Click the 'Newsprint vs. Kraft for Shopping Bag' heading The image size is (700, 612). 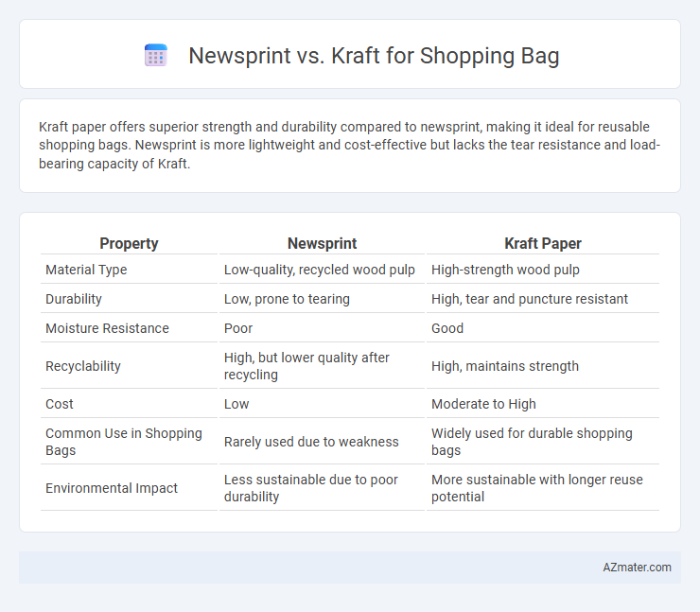tap(374, 56)
